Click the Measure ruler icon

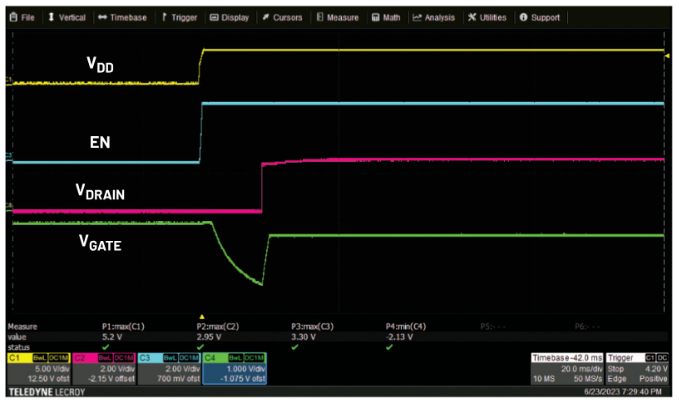pos(319,18)
